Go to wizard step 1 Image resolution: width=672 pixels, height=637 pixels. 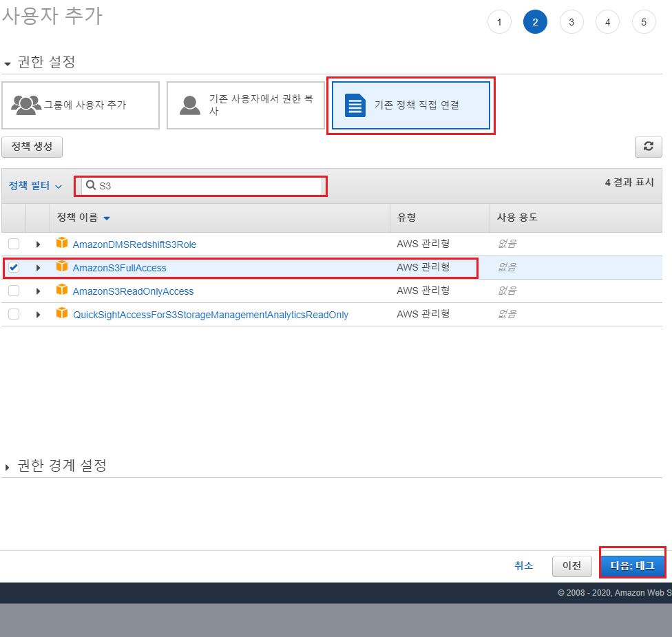[x=499, y=22]
